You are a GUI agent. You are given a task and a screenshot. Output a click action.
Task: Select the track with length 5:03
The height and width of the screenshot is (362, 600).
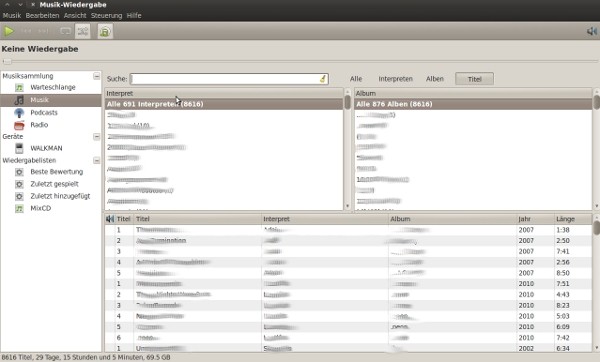pyautogui.click(x=348, y=316)
